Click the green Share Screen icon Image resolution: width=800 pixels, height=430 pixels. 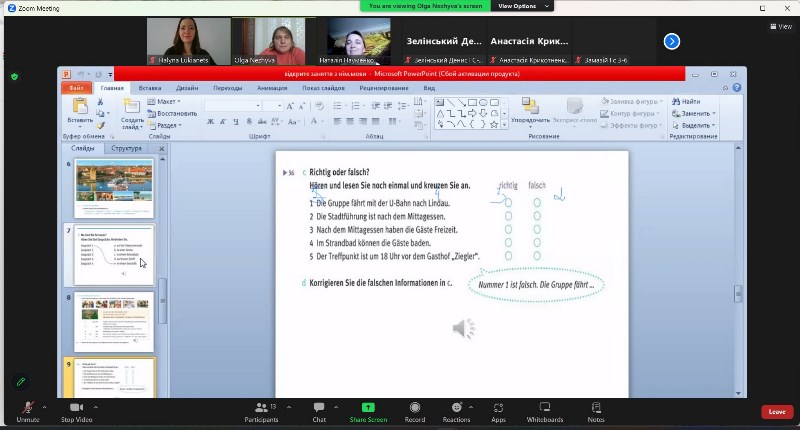(x=367, y=408)
